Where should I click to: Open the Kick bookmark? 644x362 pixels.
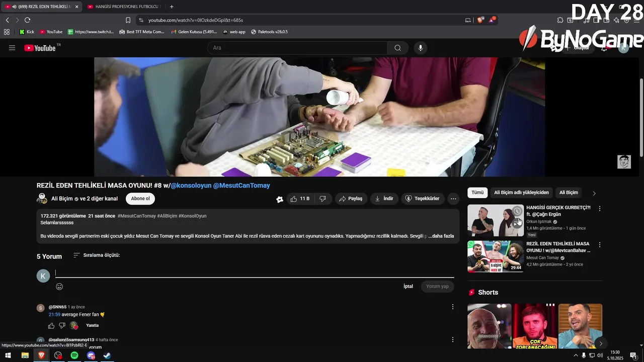point(27,32)
